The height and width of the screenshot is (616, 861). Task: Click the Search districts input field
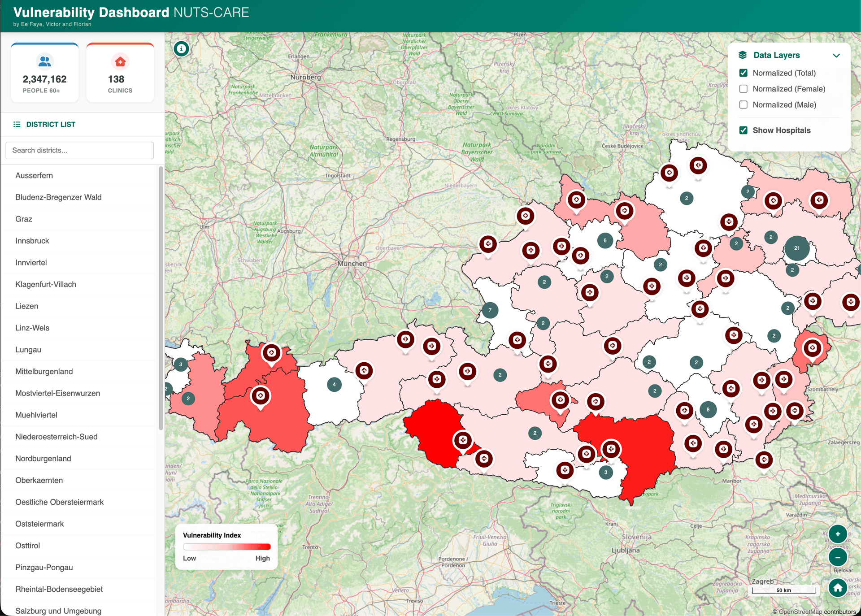pos(80,150)
